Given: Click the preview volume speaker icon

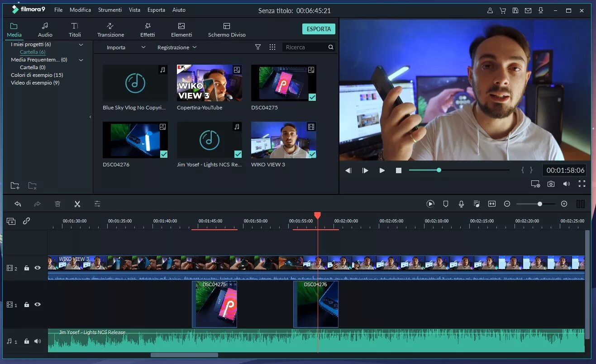Looking at the screenshot, I should (566, 184).
